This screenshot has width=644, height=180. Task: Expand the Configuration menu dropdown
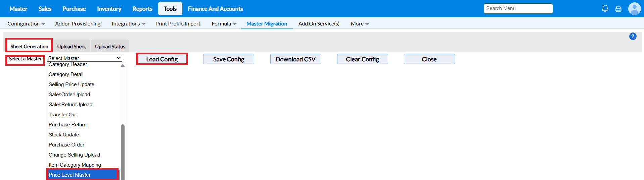click(x=26, y=24)
